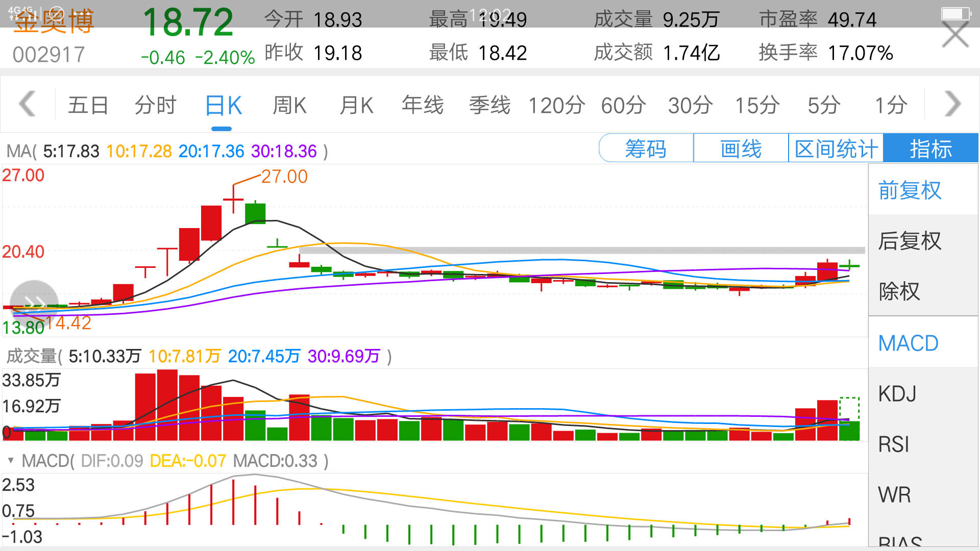Screen dimensions: 980x551
Task: Tap the MA 10:17.28 value
Action: tap(139, 151)
